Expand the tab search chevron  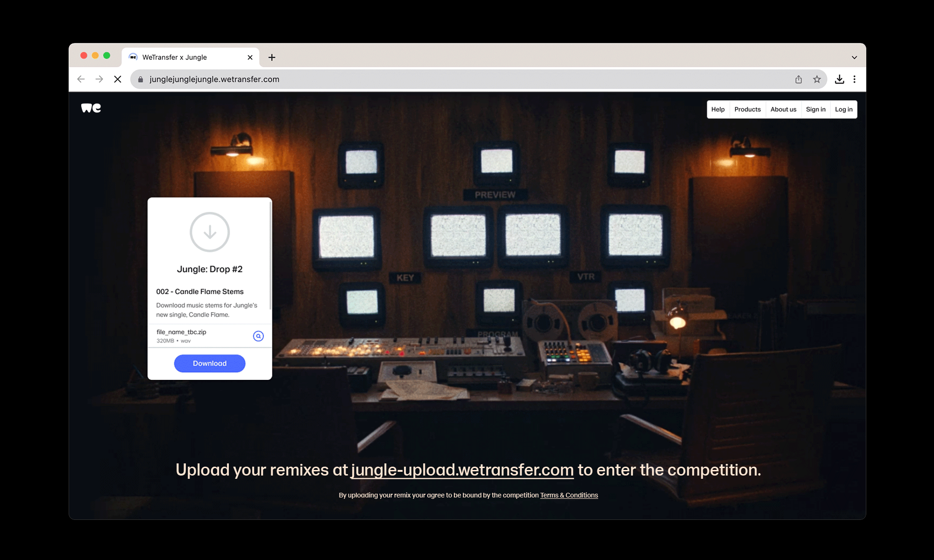tap(854, 57)
